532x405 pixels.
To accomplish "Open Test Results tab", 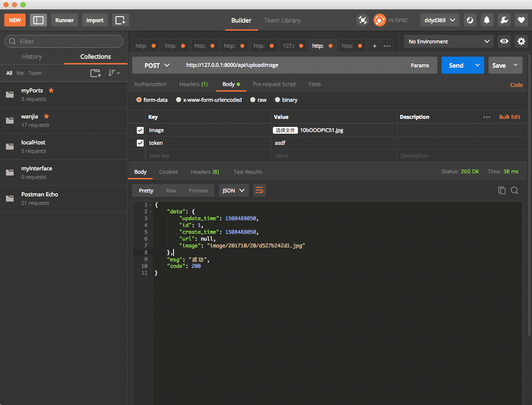I will (x=248, y=172).
